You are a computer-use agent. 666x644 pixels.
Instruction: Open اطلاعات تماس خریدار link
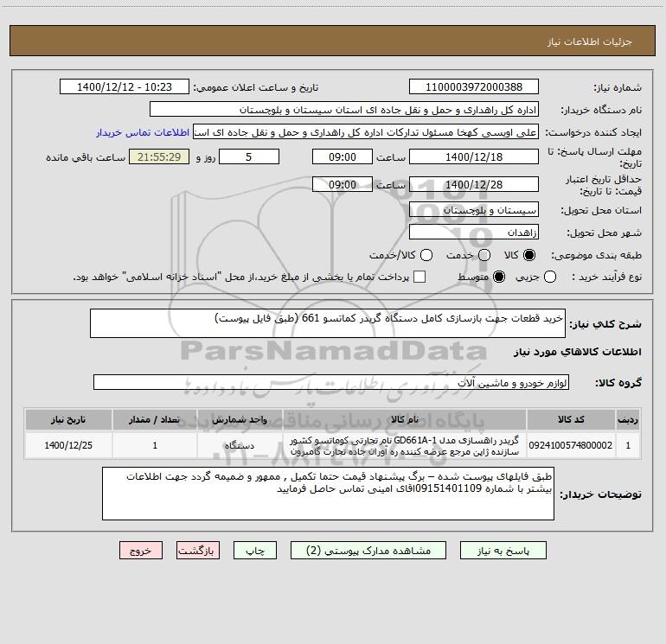(143, 132)
